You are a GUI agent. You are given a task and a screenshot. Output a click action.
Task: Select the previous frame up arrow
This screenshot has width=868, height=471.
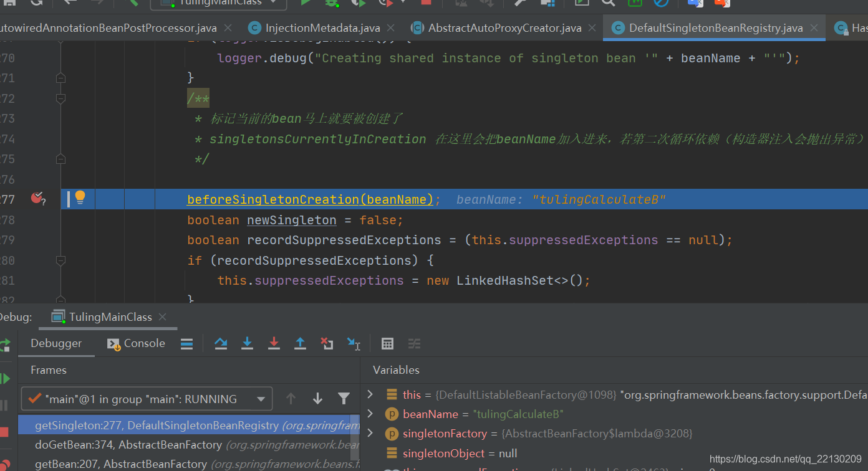[291, 399]
